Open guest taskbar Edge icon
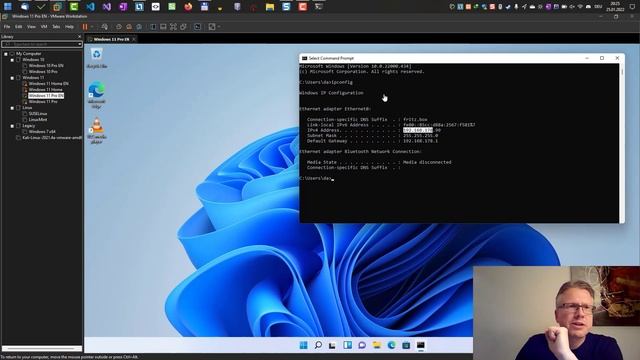Image resolution: width=640 pixels, height=360 pixels. coord(391,345)
